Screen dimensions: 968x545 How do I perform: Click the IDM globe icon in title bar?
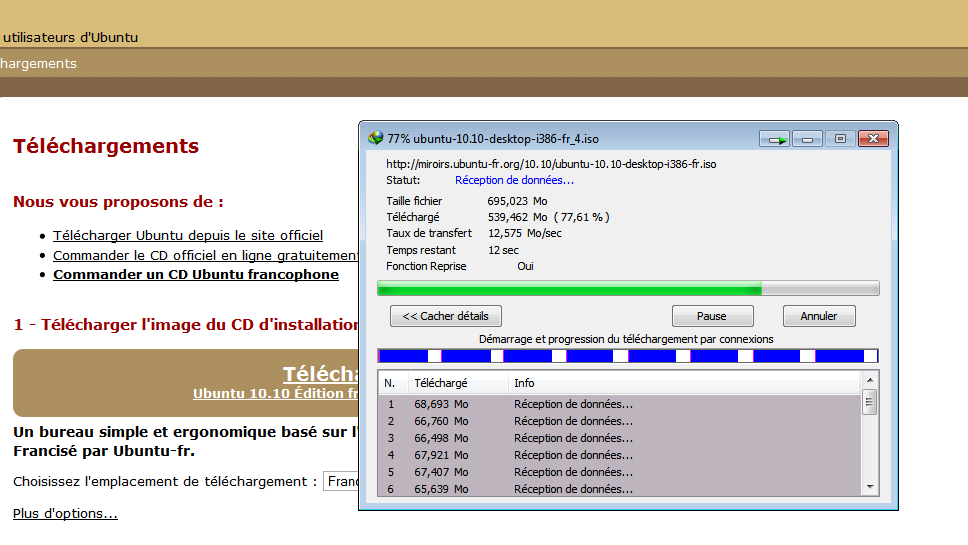click(375, 138)
